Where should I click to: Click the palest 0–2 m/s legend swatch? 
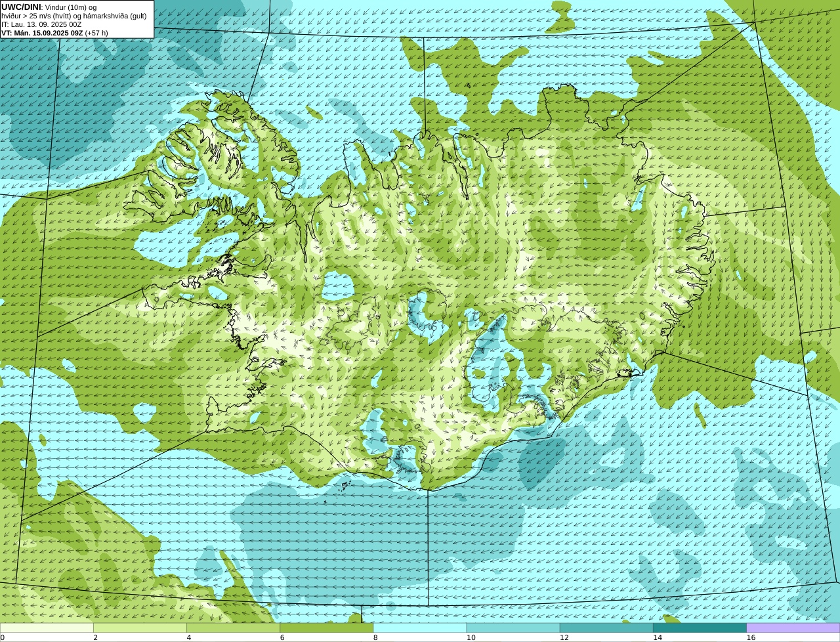47,628
